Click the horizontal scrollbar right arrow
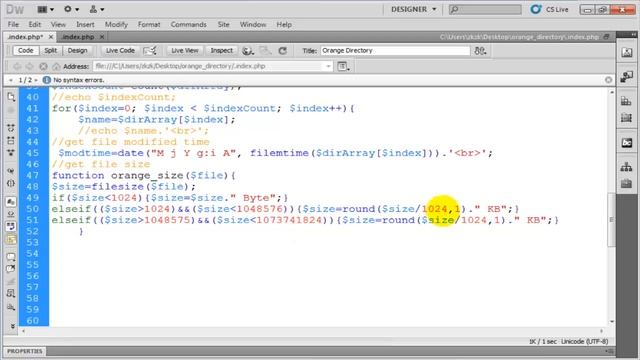This screenshot has height=360, width=640. click(x=601, y=331)
